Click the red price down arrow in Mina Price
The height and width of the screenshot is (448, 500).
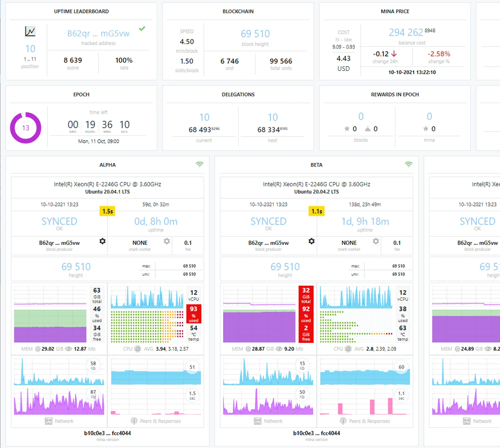coord(394,54)
